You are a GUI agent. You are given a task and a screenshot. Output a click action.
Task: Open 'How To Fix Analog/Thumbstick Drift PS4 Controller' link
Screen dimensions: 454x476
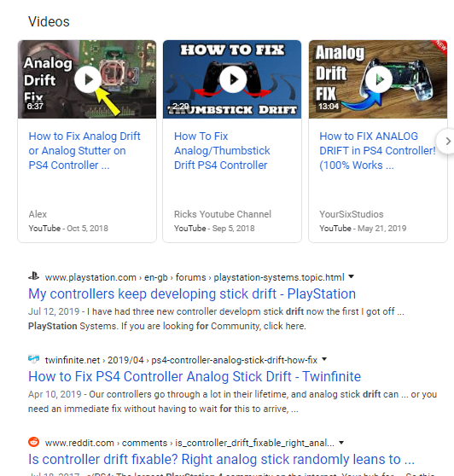click(x=222, y=151)
